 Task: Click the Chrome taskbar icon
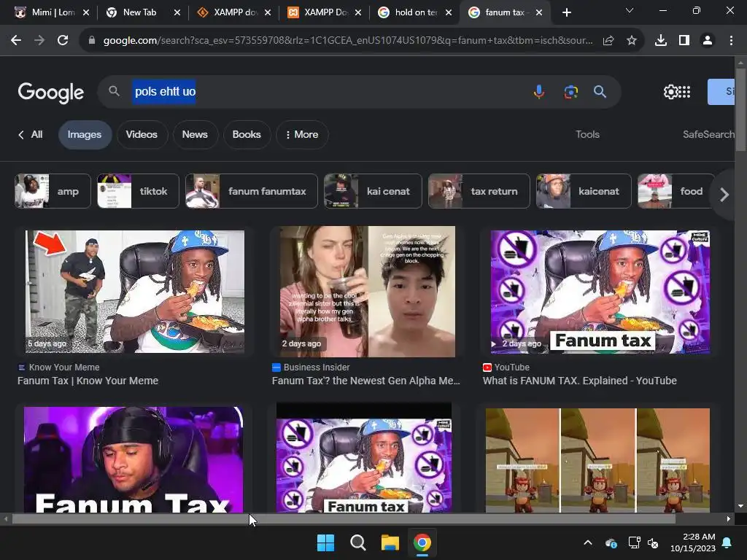[x=422, y=542]
